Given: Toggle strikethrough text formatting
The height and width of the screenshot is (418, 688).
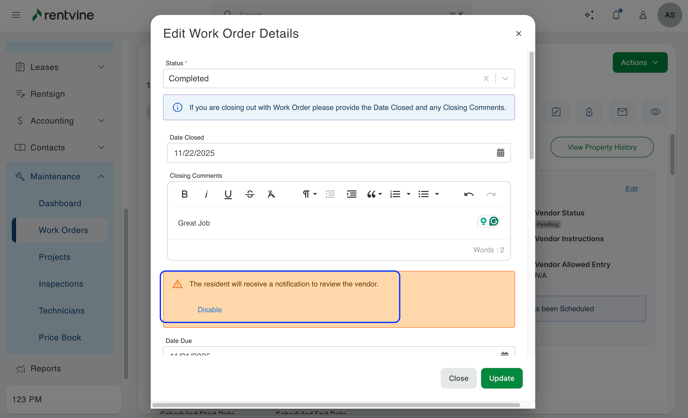Looking at the screenshot, I should pos(250,194).
